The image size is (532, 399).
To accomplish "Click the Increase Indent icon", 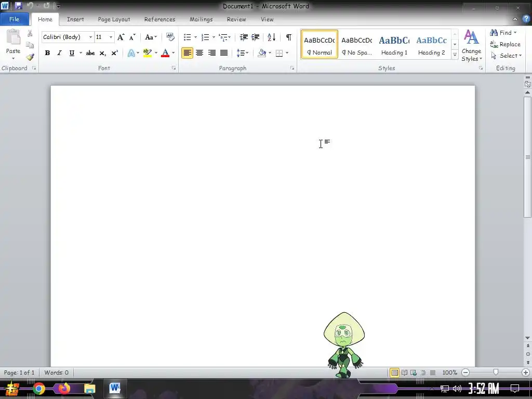I will click(256, 37).
